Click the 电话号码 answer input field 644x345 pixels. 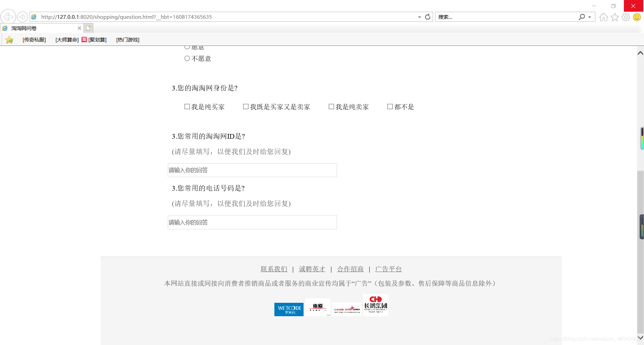pyautogui.click(x=252, y=222)
